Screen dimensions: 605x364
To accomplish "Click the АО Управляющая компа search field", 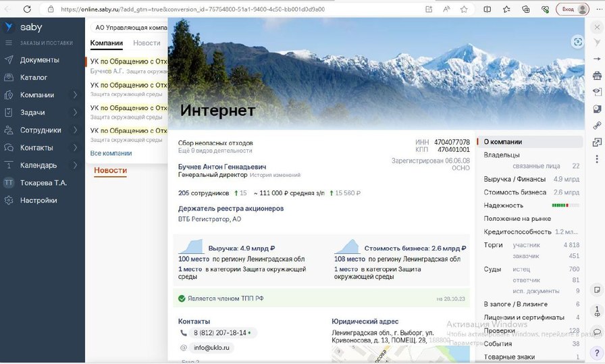I will [x=129, y=28].
